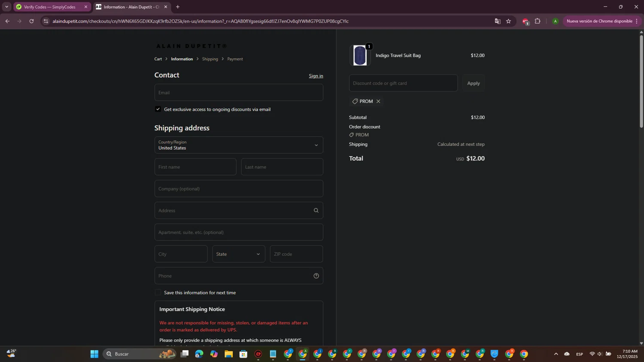644x362 pixels.
Task: Click the ESP language indicator
Action: (580, 354)
